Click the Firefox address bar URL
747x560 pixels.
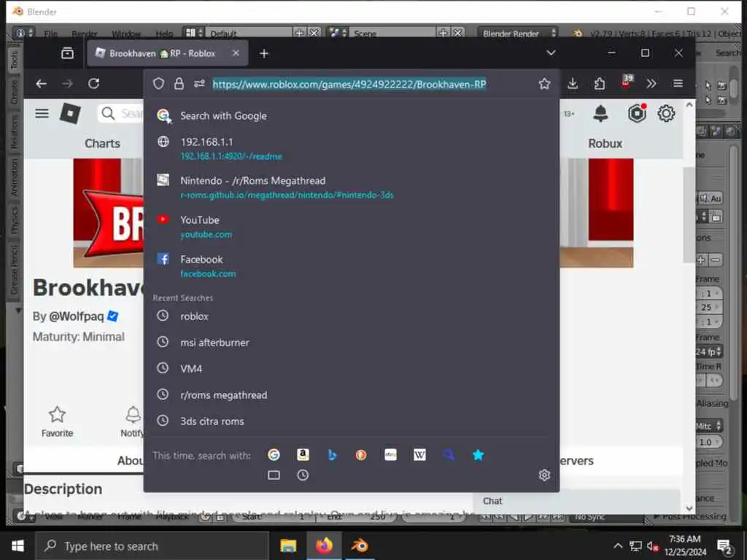(349, 85)
